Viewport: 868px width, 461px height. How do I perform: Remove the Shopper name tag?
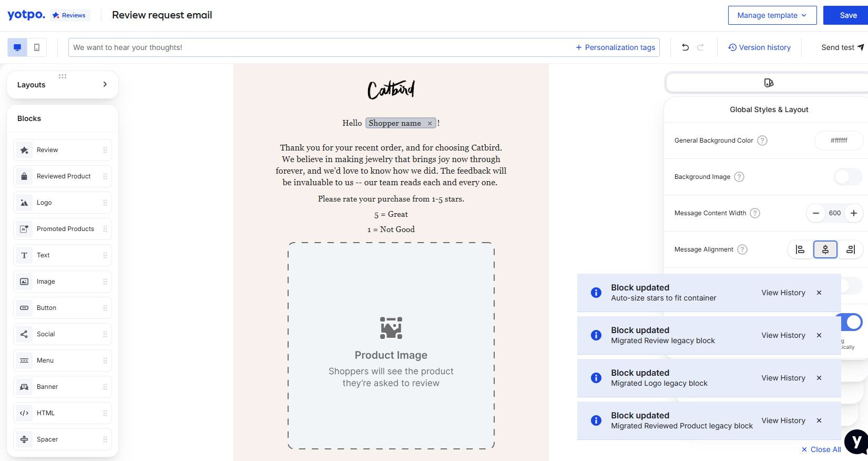tap(430, 123)
